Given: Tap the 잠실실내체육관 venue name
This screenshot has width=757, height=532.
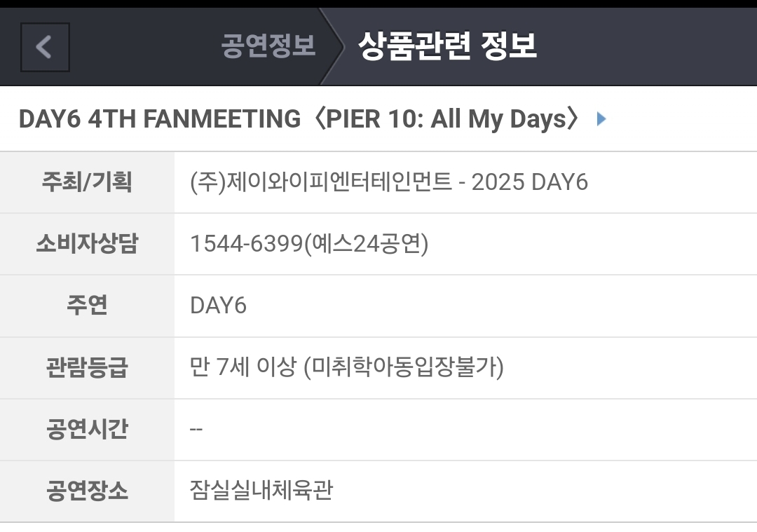Looking at the screenshot, I should click(261, 491).
